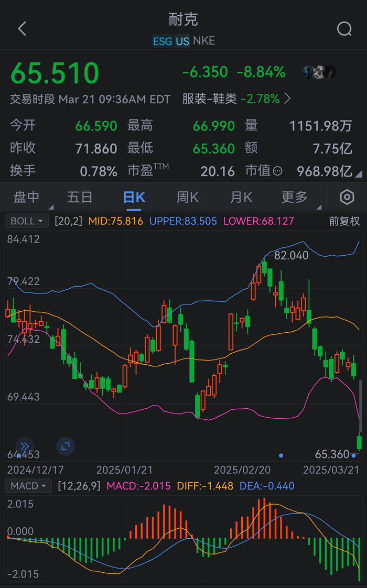The image size is (367, 588).
Task: Tap the LOWER:68.127 Bollinger value
Action: tap(258, 221)
